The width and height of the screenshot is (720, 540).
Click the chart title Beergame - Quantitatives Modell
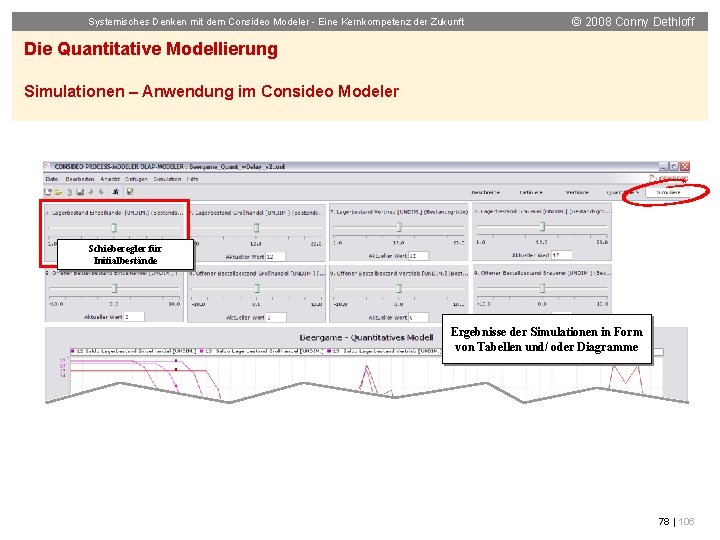pyautogui.click(x=366, y=338)
